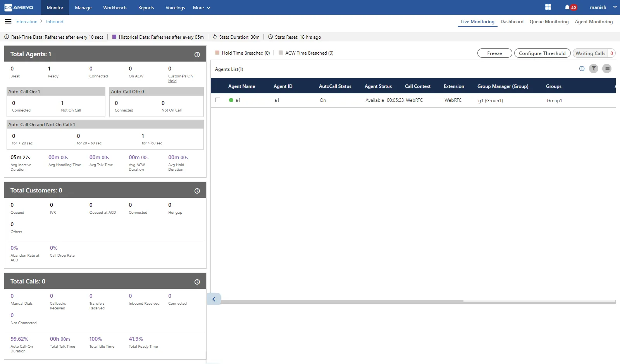The height and width of the screenshot is (364, 620).
Task: Click the Ameyo logo
Action: click(x=19, y=7)
